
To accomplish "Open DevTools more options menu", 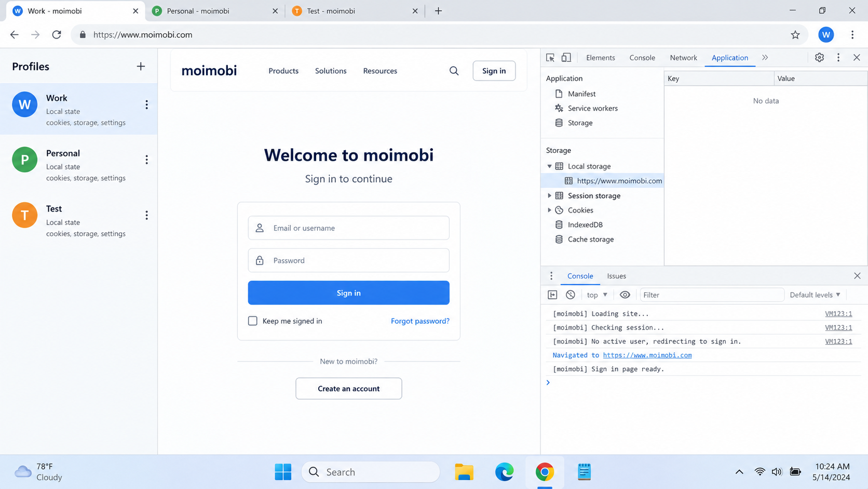I will 838,58.
